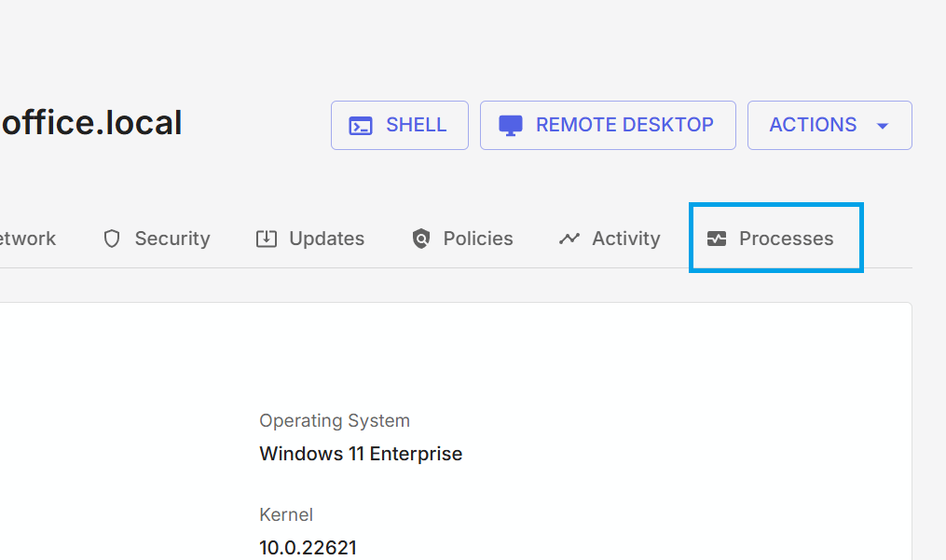
Task: Click the line-graph icon beside Activity
Action: tap(569, 239)
